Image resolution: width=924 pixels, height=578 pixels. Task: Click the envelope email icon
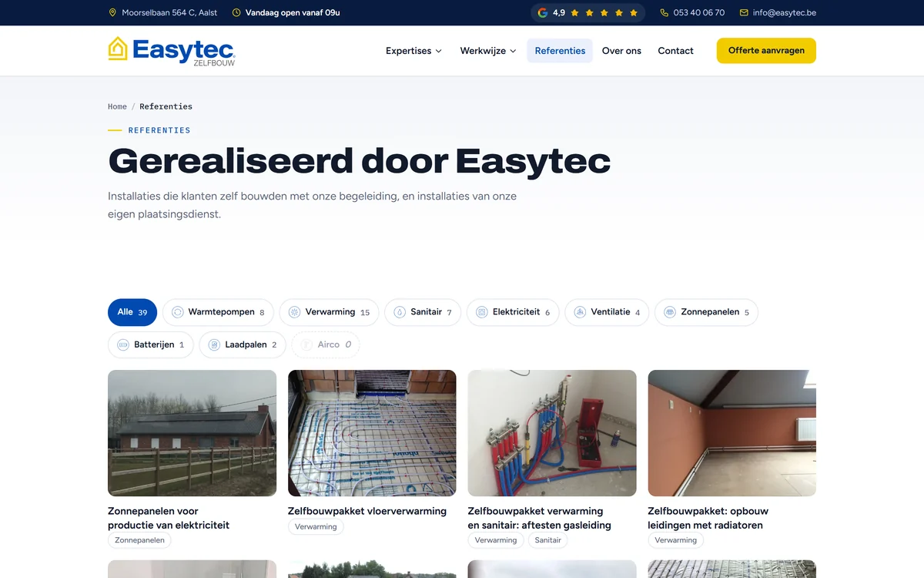(x=744, y=12)
